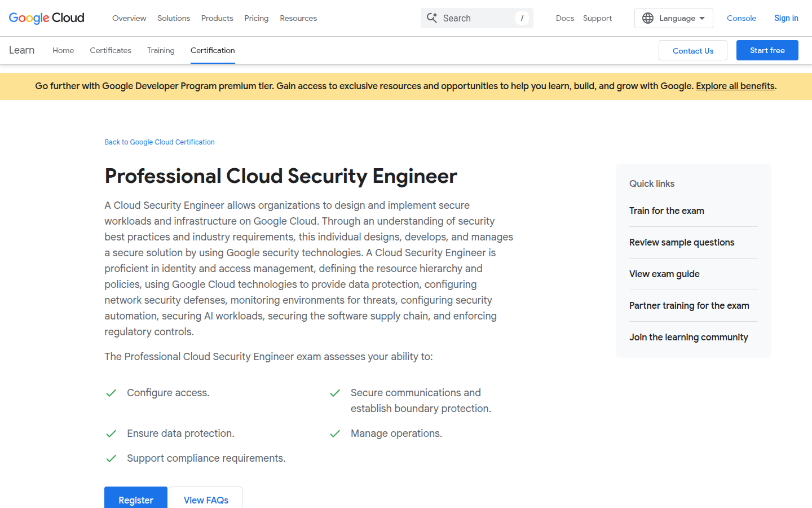Screen dimensions: 812x508
Task: Click into the Search field
Action: [x=477, y=18]
